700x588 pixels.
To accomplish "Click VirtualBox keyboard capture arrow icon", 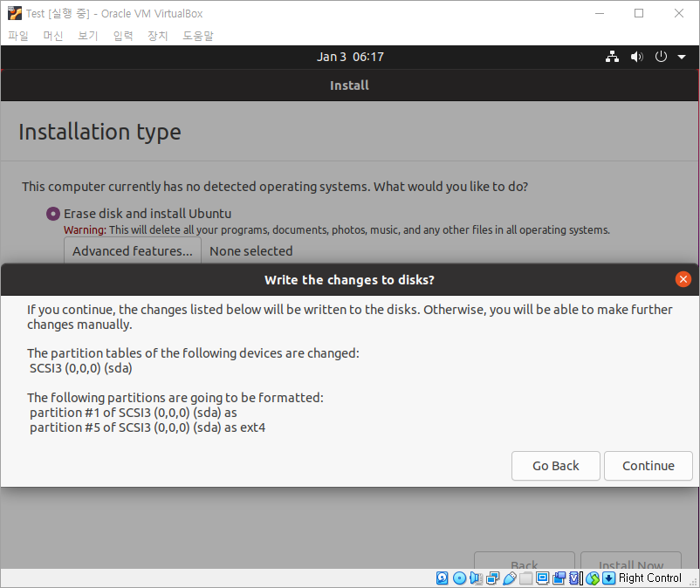I will pos(609,578).
